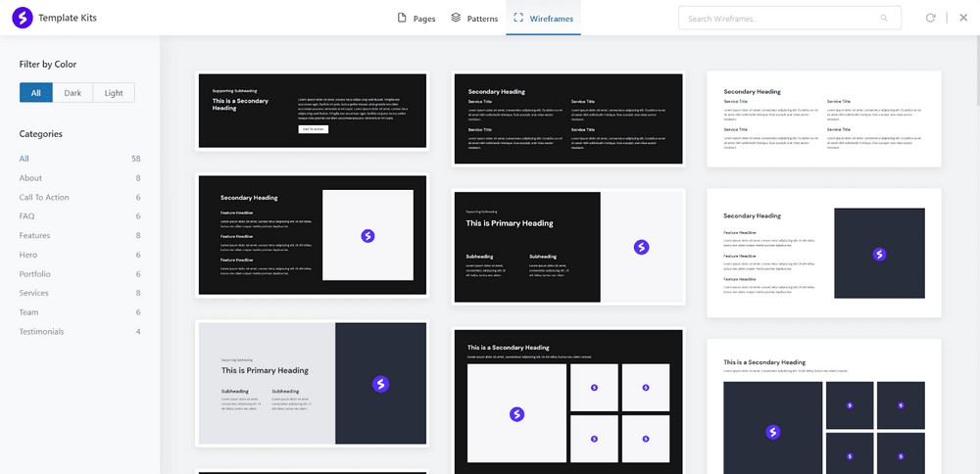Filter wireframes by Light color
Image resolution: width=980 pixels, height=474 pixels.
[x=114, y=92]
